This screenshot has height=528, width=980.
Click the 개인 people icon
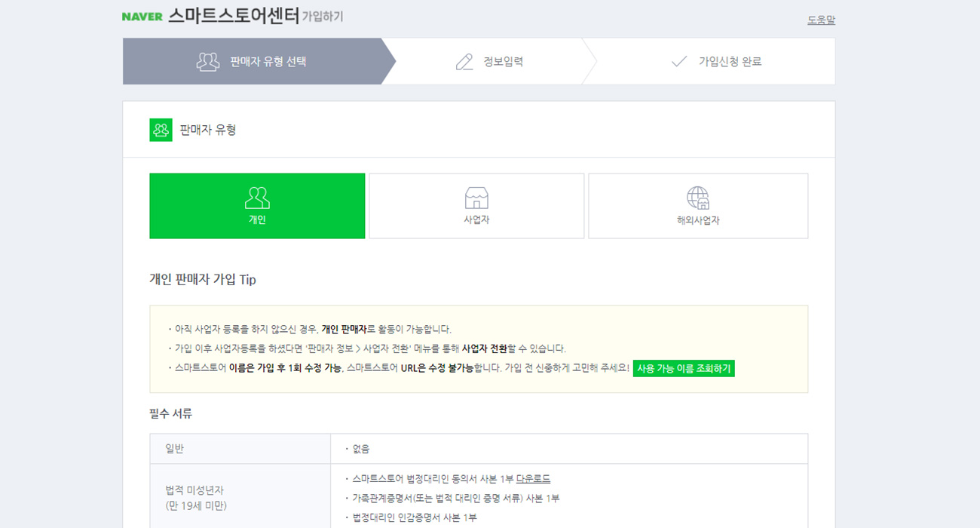pyautogui.click(x=257, y=198)
